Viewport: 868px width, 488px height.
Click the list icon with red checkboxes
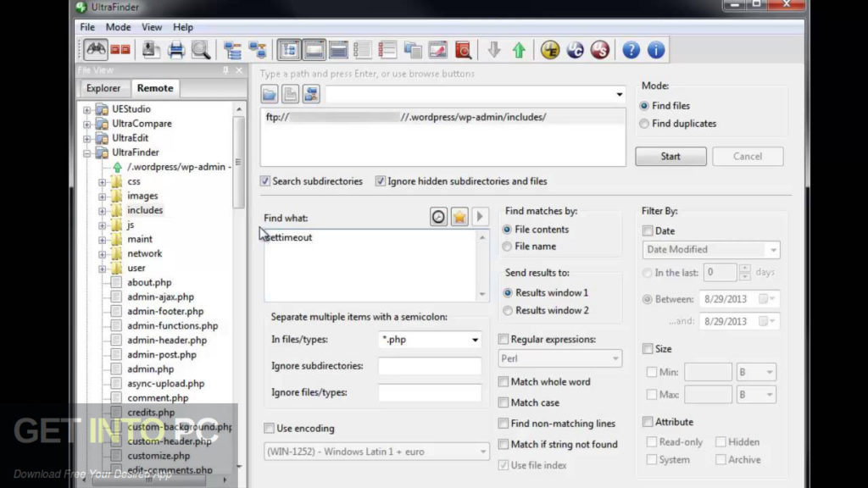(387, 50)
